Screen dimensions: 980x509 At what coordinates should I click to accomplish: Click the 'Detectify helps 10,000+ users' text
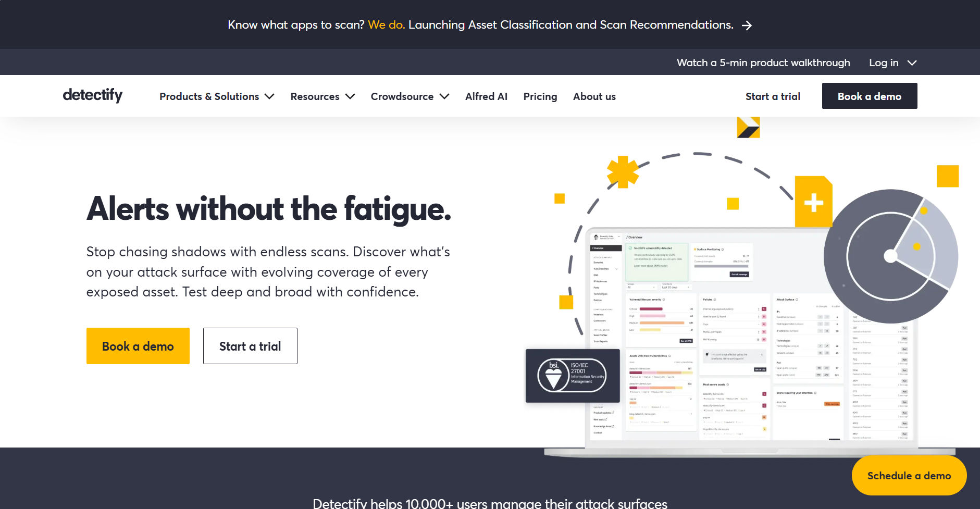click(x=490, y=503)
